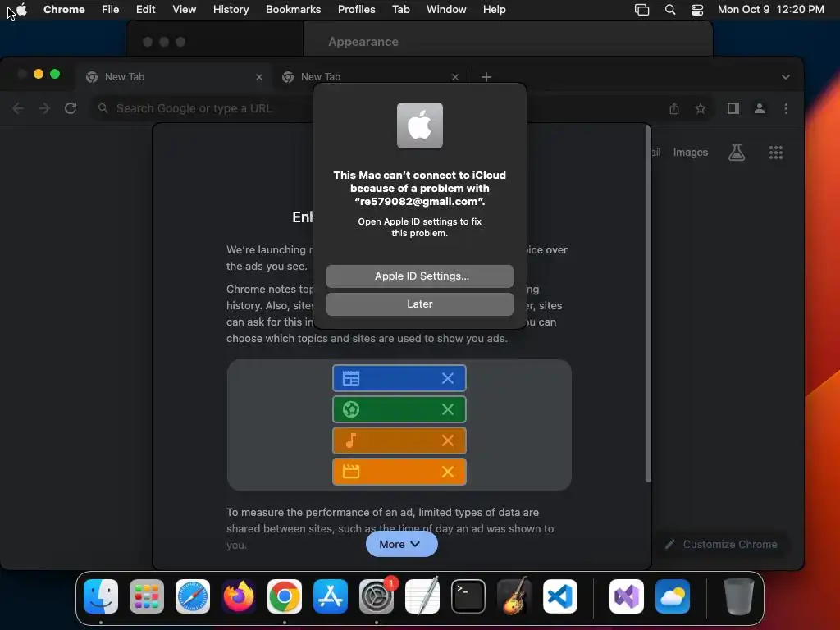840x630 pixels.
Task: Click the browser back arrow
Action: [18, 108]
